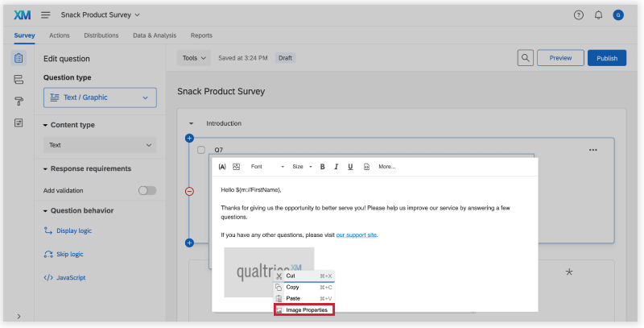Open the Question type Text / Graphic dropdown
Screen dimensions: 644x328
tap(100, 98)
